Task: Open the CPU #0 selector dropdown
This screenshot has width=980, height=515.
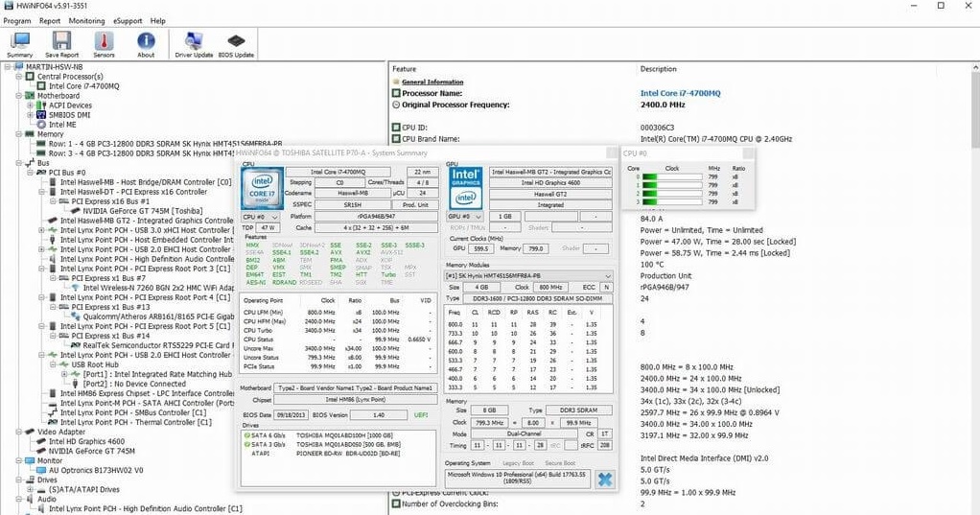Action: (x=261, y=217)
